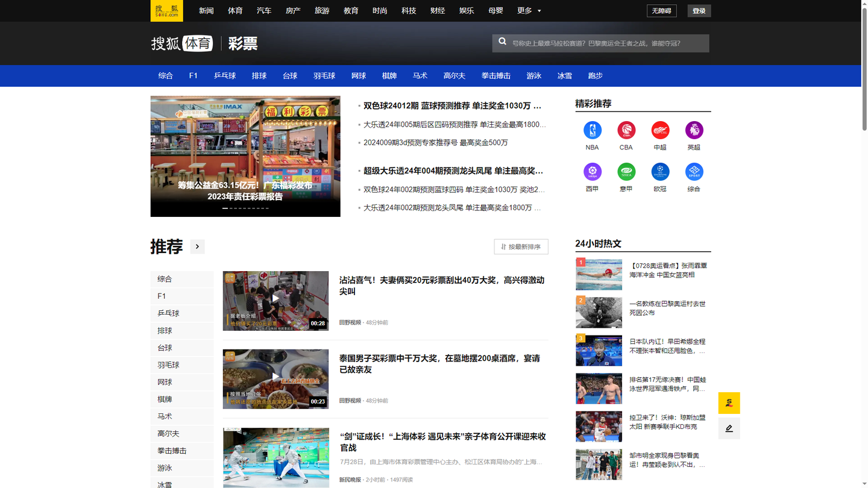
Task: Click the pencil feedback floating icon
Action: pyautogui.click(x=729, y=428)
